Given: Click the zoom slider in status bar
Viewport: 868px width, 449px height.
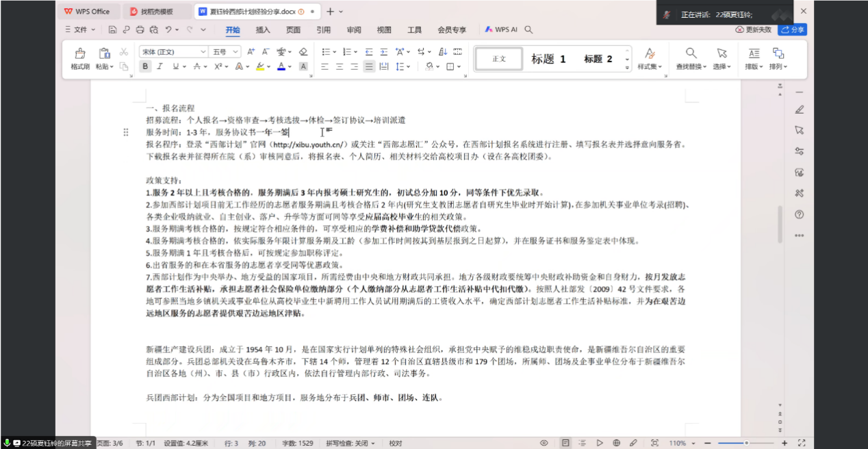Looking at the screenshot, I should coord(745,443).
